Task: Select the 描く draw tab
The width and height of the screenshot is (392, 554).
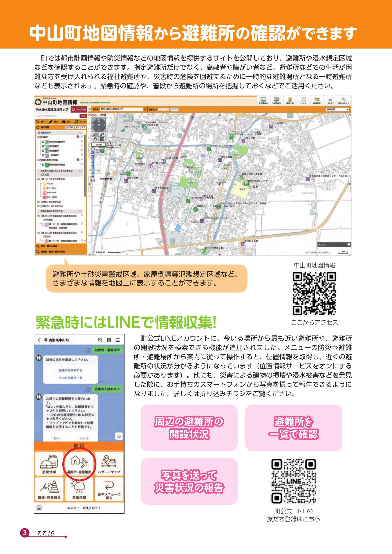Action: (x=67, y=122)
